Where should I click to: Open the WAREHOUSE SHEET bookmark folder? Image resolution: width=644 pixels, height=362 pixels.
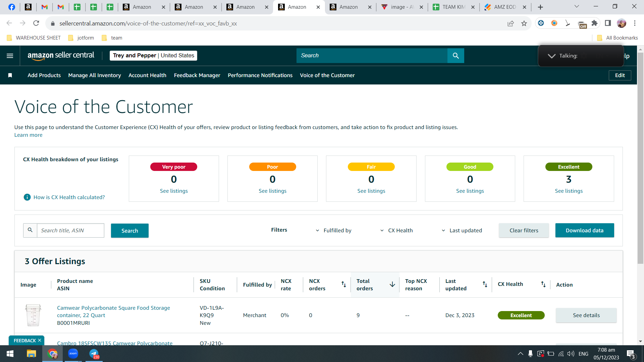click(x=34, y=38)
